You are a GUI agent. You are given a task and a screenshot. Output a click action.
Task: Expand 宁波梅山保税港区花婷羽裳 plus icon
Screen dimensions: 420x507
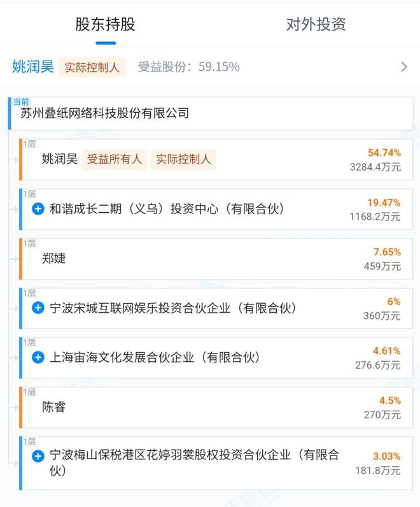coord(38,455)
